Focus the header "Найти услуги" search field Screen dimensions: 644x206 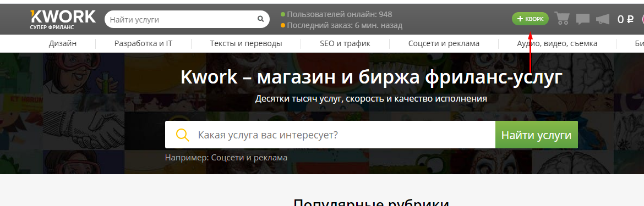click(187, 19)
